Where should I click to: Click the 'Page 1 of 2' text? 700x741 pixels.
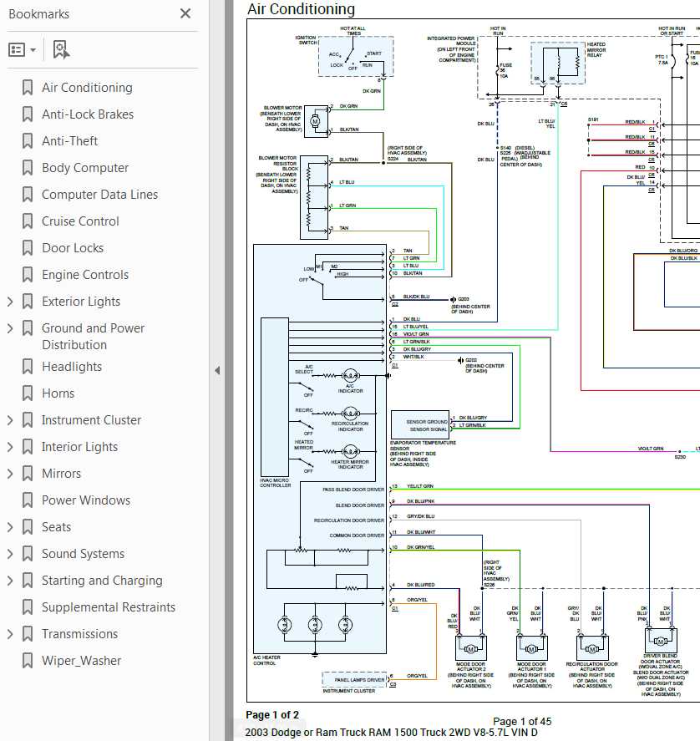pyautogui.click(x=272, y=715)
